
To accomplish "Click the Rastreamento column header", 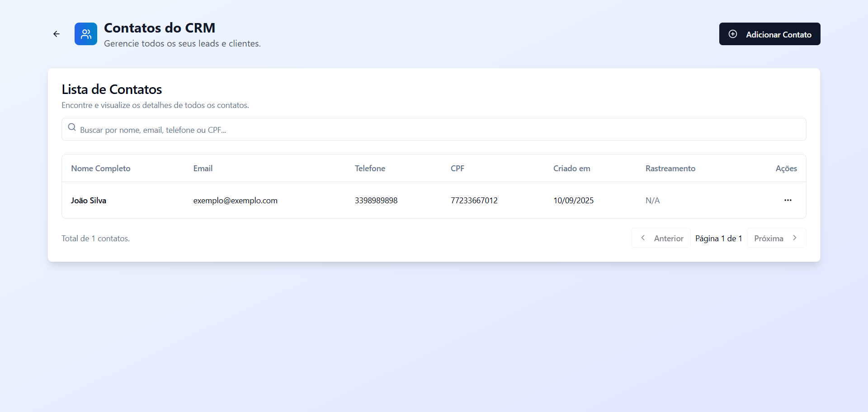I will pyautogui.click(x=670, y=169).
